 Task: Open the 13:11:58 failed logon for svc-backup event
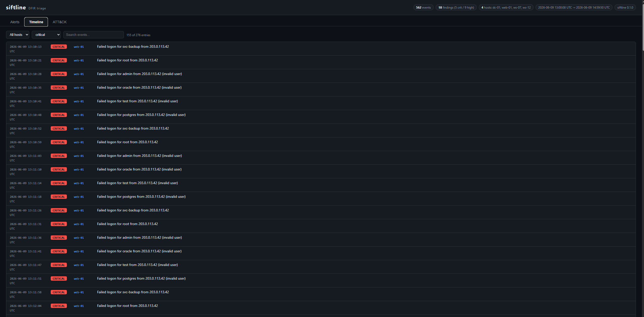tap(321, 294)
